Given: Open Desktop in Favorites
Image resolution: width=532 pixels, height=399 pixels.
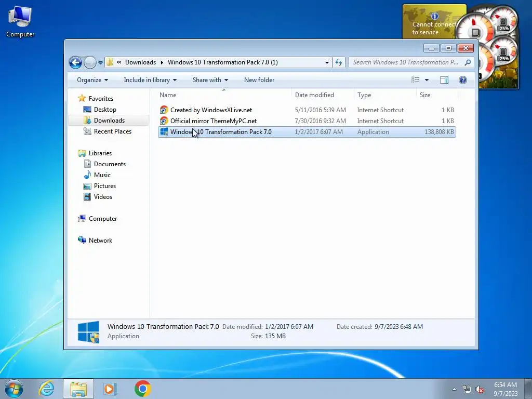Looking at the screenshot, I should point(105,110).
